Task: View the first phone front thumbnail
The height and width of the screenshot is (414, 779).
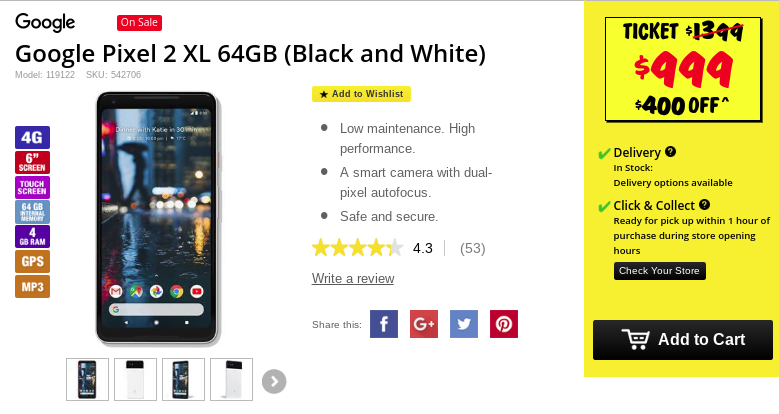Action: 87,379
